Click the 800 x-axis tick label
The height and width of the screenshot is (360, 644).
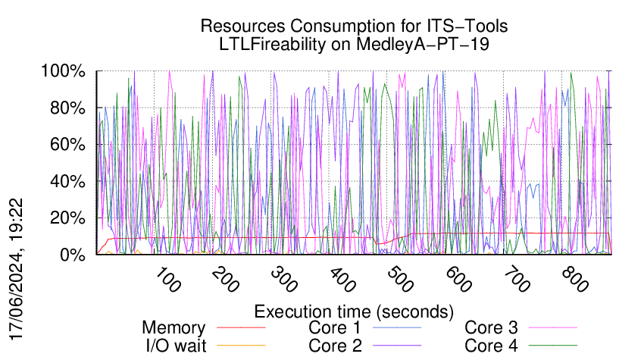pos(575,280)
